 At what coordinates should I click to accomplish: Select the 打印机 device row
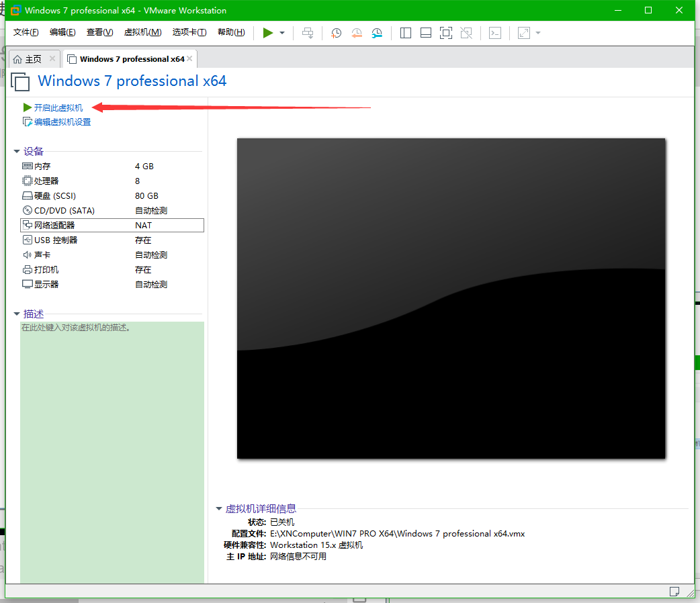112,269
